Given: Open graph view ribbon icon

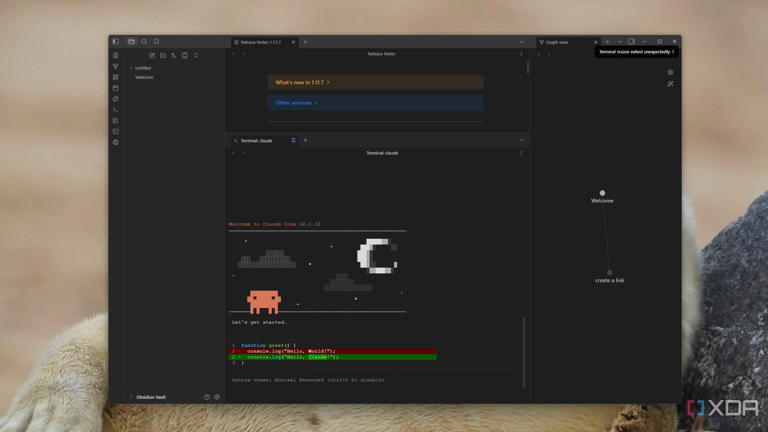Looking at the screenshot, I should (116, 66).
